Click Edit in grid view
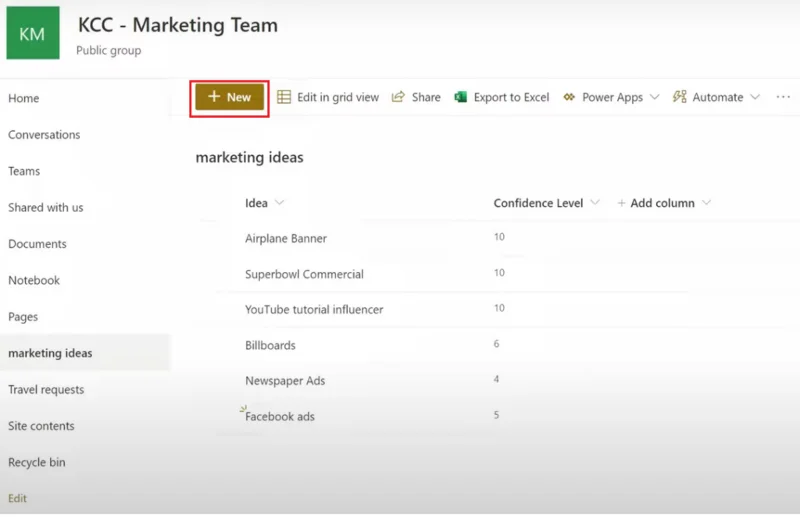 (x=328, y=97)
